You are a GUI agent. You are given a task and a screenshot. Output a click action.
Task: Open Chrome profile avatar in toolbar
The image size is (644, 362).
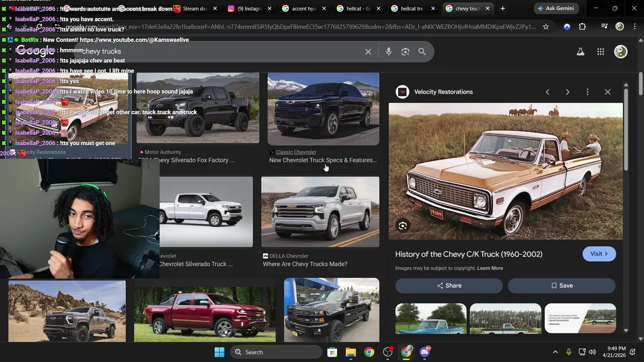[620, 27]
